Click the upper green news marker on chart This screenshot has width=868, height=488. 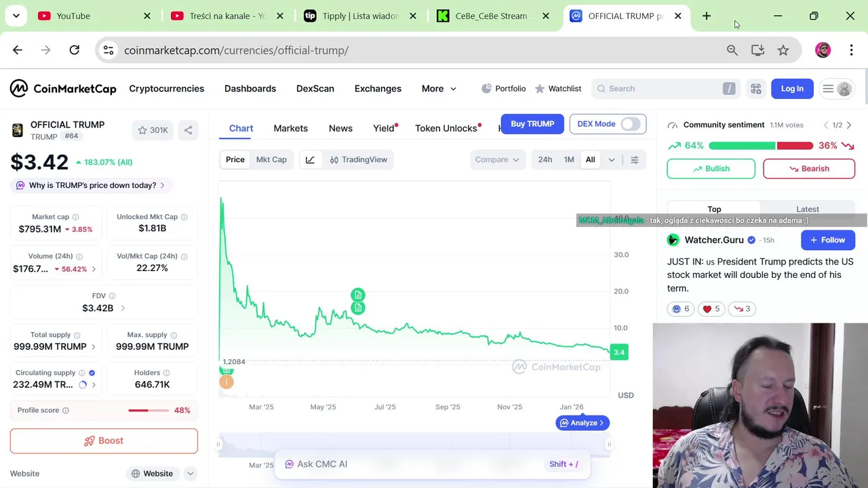coord(358,295)
